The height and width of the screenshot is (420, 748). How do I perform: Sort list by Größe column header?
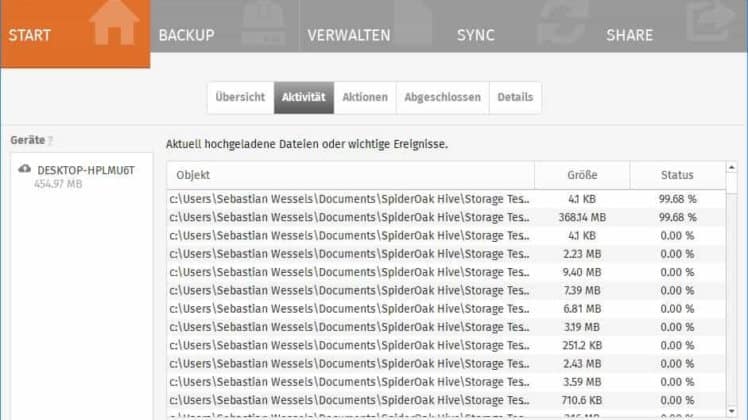click(582, 175)
